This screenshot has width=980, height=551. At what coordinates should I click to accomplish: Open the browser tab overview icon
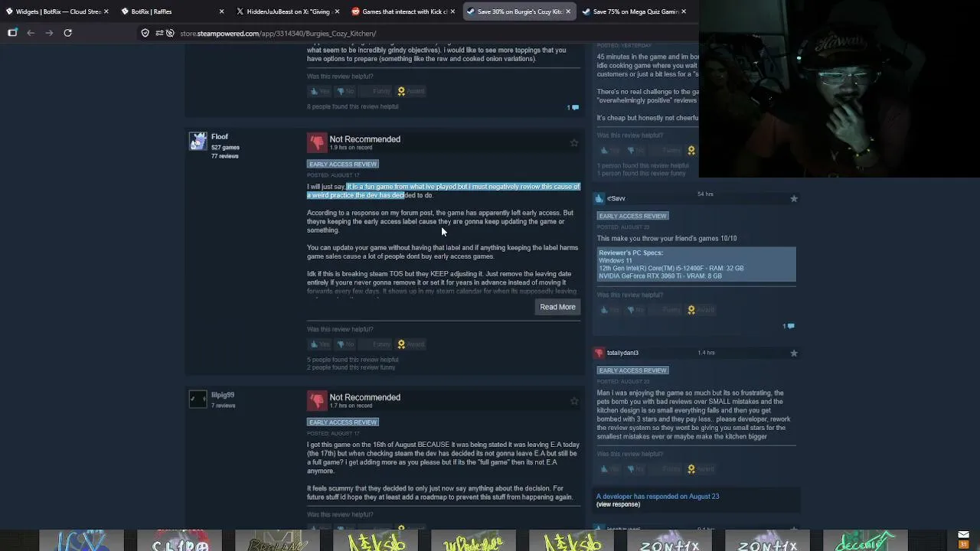coord(12,33)
